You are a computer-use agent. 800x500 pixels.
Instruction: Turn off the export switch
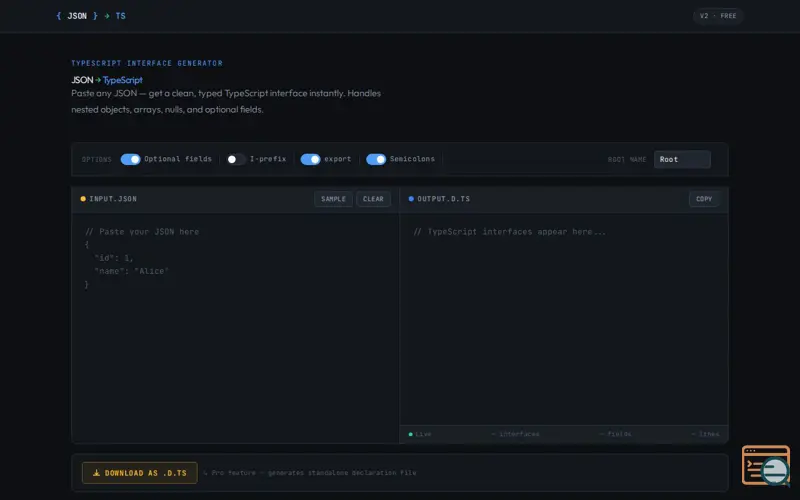(310, 159)
